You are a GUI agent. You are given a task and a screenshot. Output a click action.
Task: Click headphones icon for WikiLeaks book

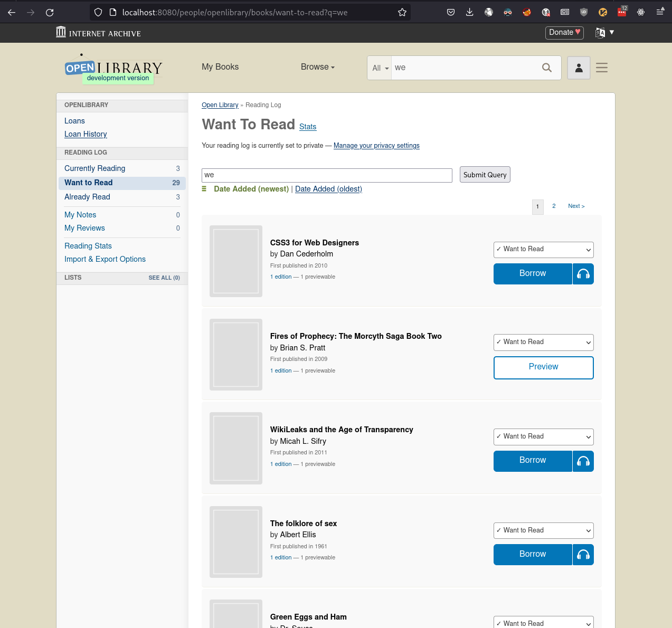583,461
